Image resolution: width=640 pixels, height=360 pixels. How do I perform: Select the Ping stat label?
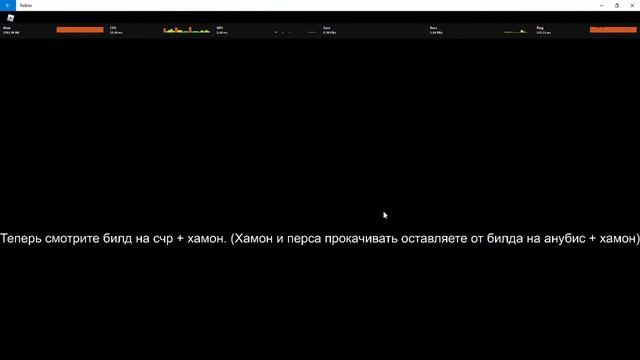pyautogui.click(x=543, y=30)
